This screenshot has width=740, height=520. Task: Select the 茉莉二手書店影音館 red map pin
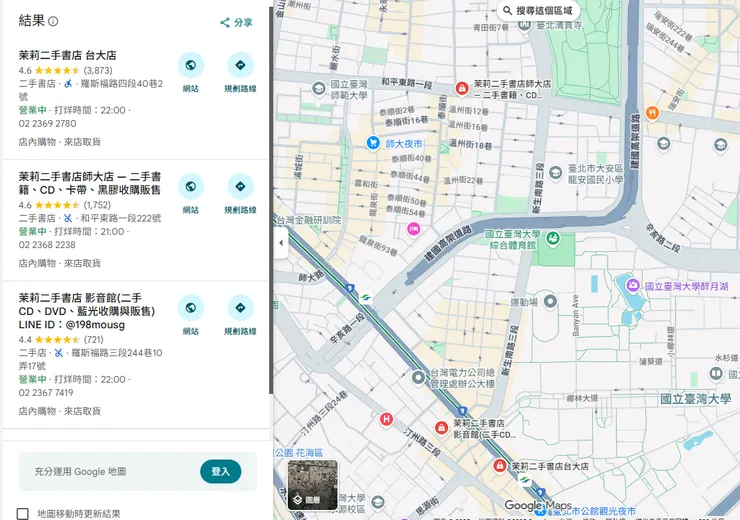point(441,428)
